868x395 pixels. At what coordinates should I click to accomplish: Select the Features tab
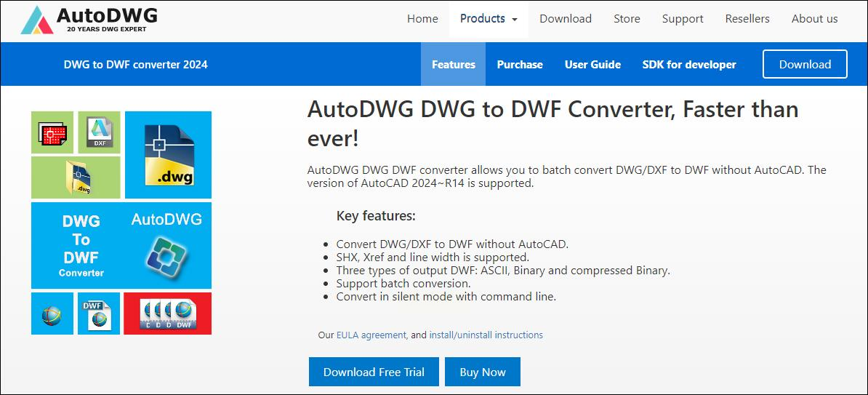[454, 64]
